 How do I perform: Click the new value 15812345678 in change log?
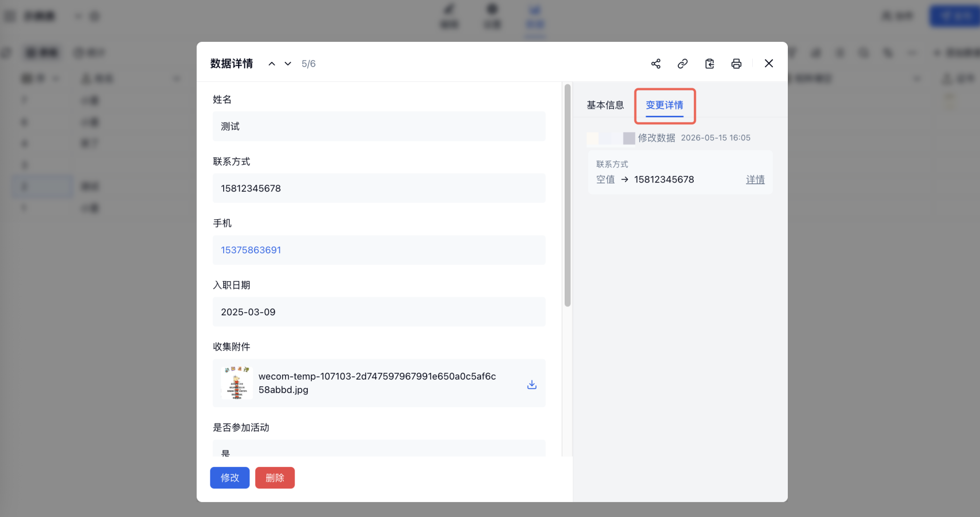[664, 179]
